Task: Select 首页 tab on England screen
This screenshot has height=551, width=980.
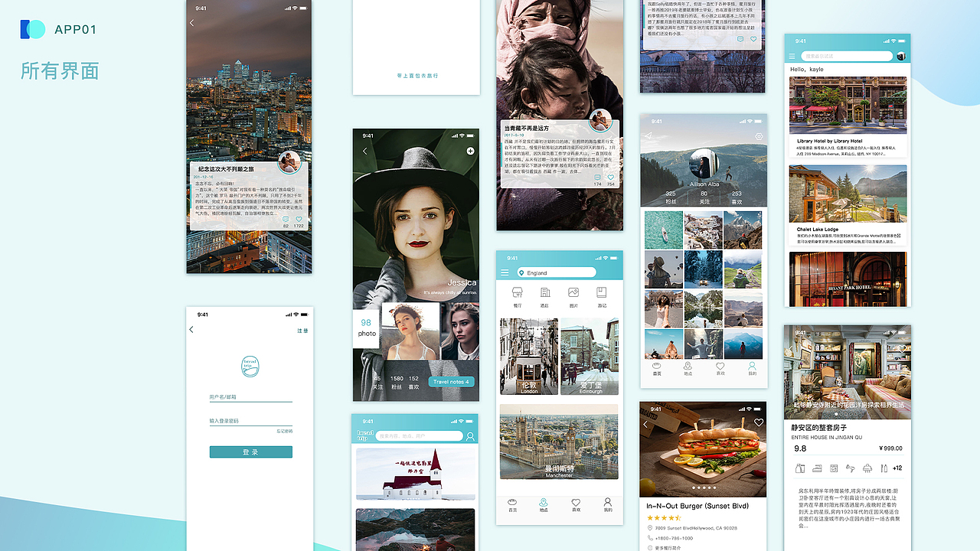Action: pos(513,505)
